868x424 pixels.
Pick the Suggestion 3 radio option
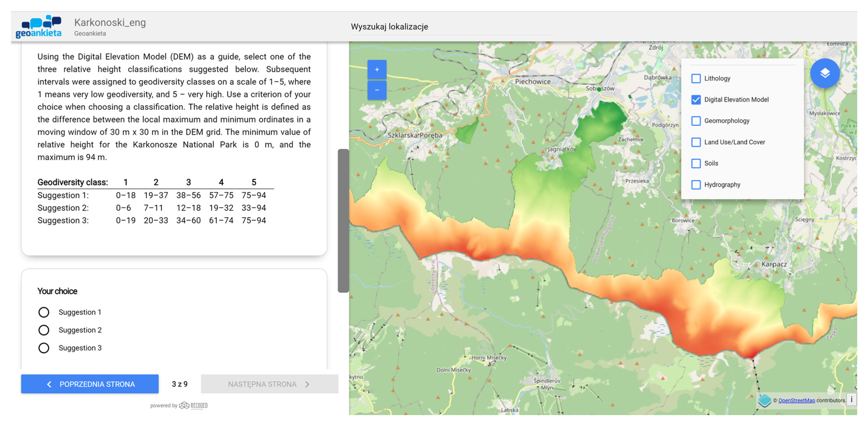coord(44,348)
